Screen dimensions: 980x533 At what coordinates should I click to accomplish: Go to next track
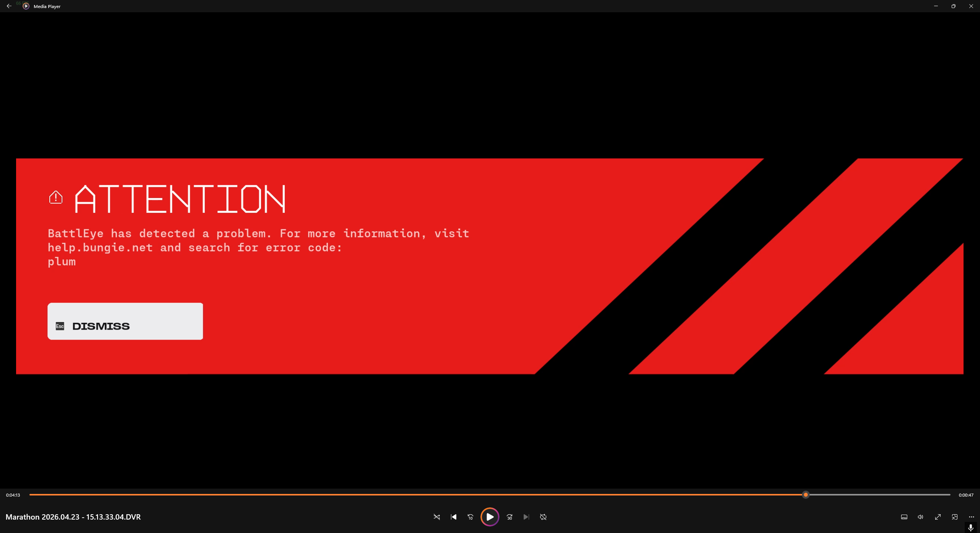(x=526, y=517)
